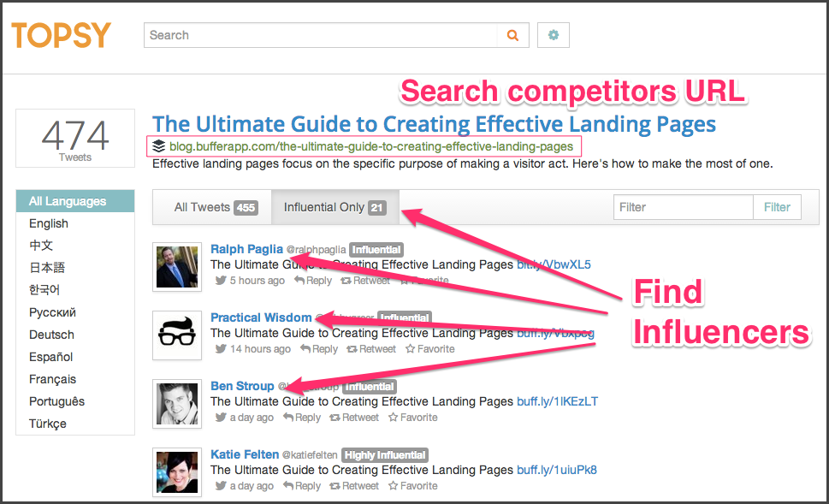Click the Reply icon on Katie Felten's tweet
Screen dimensions: 829x504
(288, 485)
